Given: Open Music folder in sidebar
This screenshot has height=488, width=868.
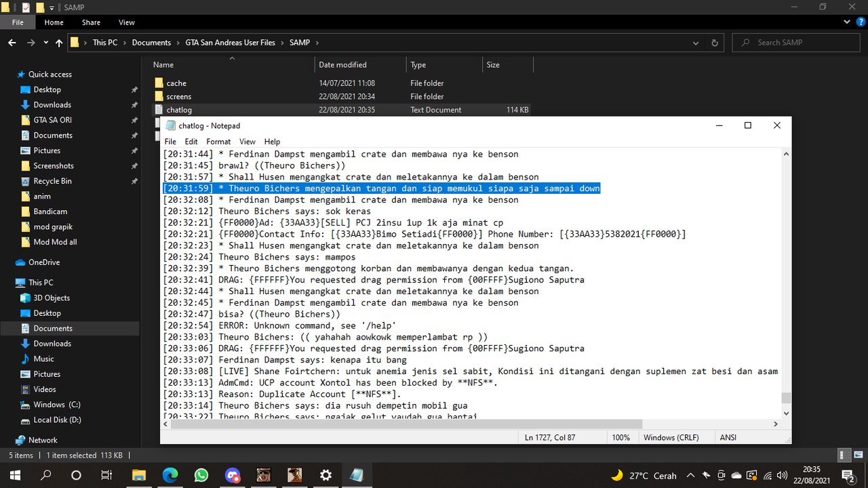Looking at the screenshot, I should [x=43, y=359].
